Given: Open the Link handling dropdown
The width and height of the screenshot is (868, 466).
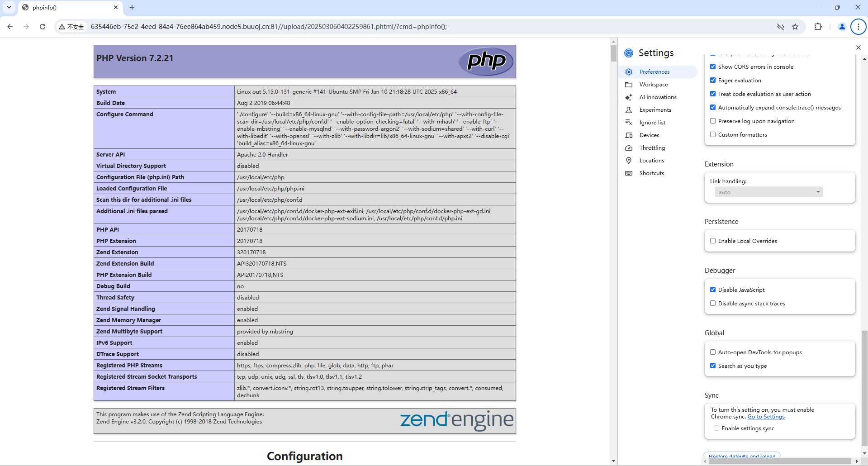Looking at the screenshot, I should 768,192.
